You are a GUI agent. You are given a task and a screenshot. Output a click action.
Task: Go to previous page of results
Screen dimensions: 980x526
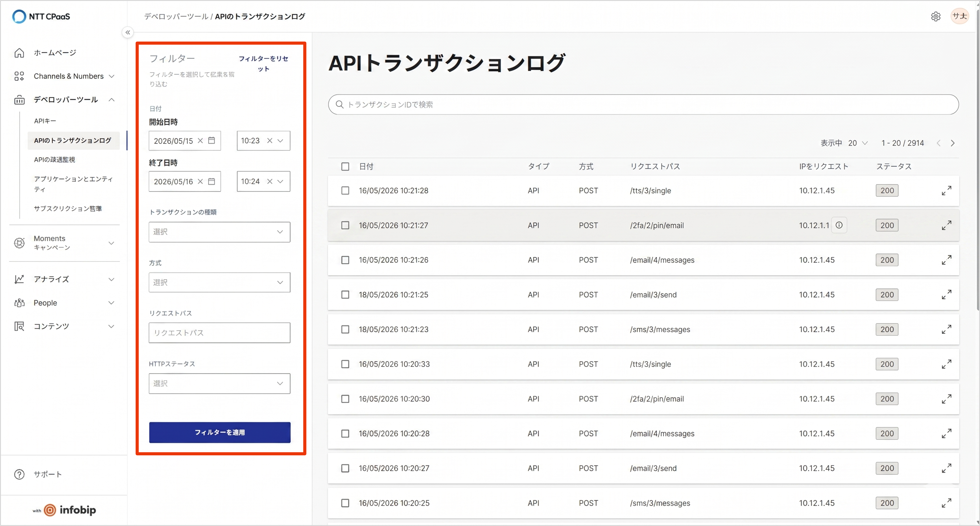tap(938, 143)
